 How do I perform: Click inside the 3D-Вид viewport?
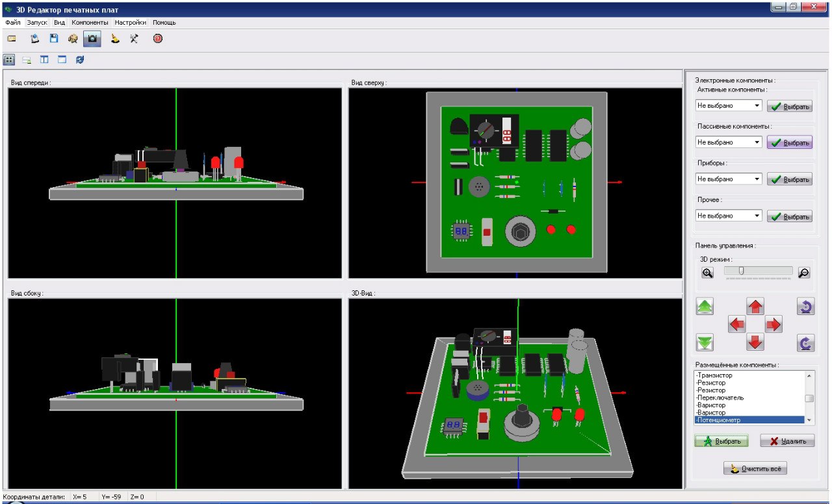tap(517, 394)
